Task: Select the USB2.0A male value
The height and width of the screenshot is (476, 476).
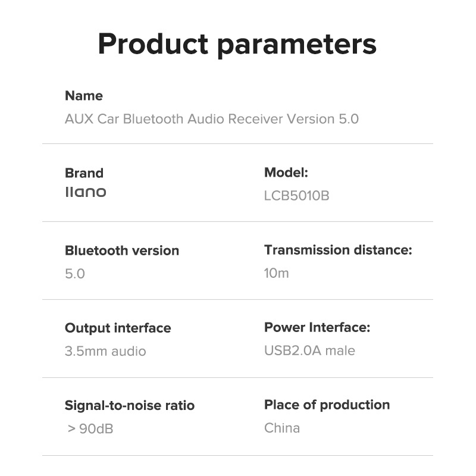Action: click(x=309, y=350)
